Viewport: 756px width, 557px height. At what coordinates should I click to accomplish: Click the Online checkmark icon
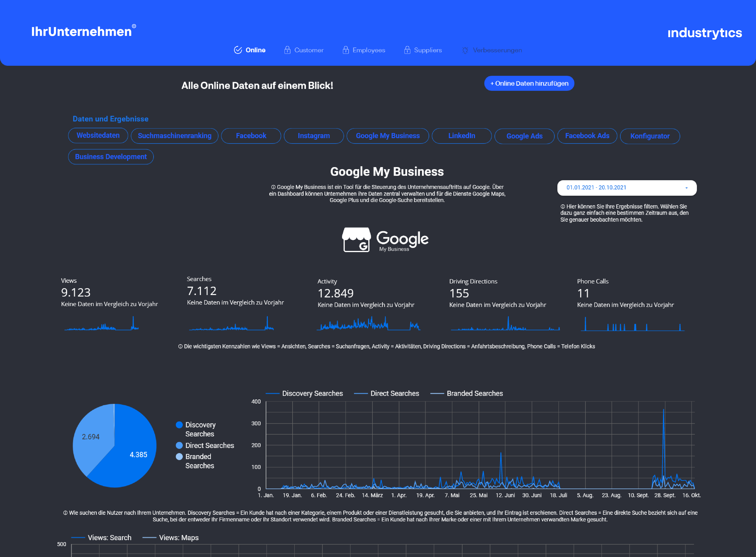click(x=238, y=50)
